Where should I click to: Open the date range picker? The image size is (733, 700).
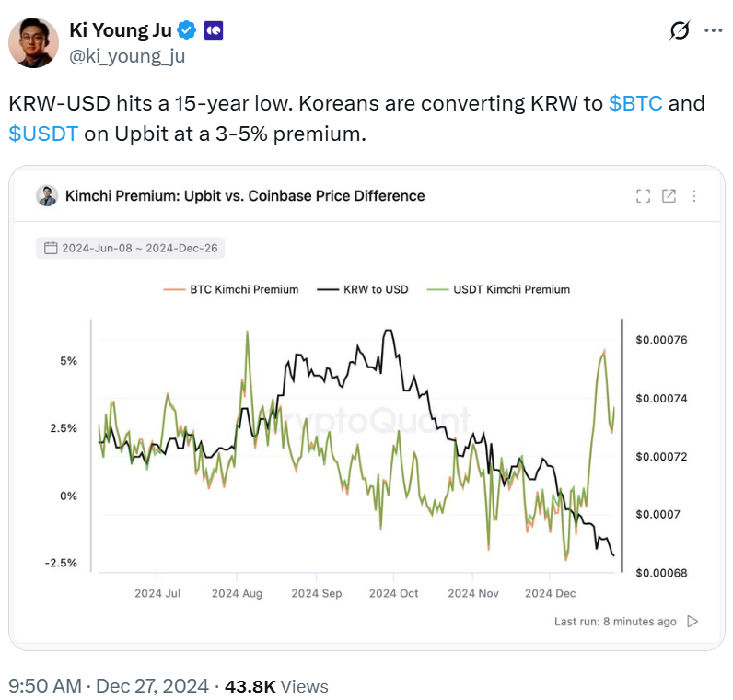pos(132,248)
